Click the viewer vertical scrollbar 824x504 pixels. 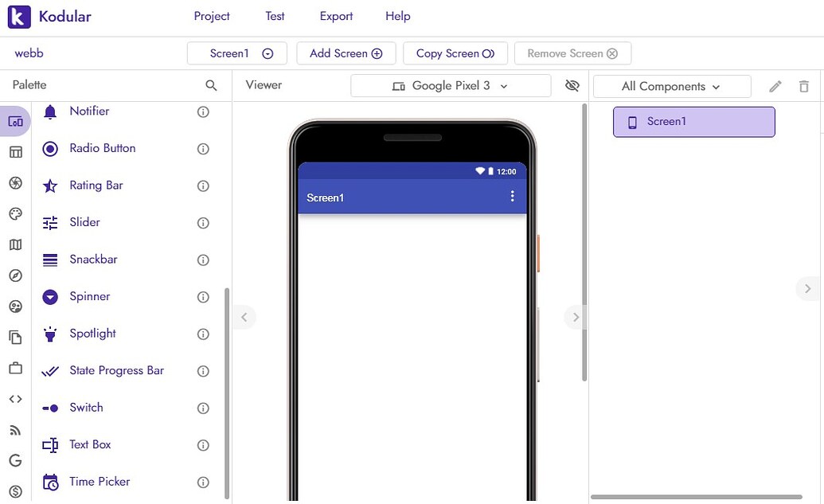[x=584, y=242]
